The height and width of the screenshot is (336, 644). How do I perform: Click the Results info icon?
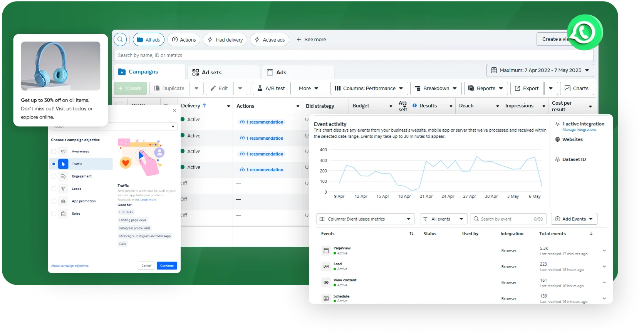point(415,105)
